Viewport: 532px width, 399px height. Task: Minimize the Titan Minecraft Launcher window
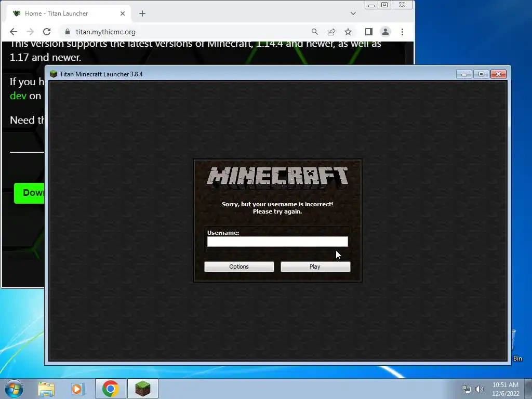[x=464, y=74]
